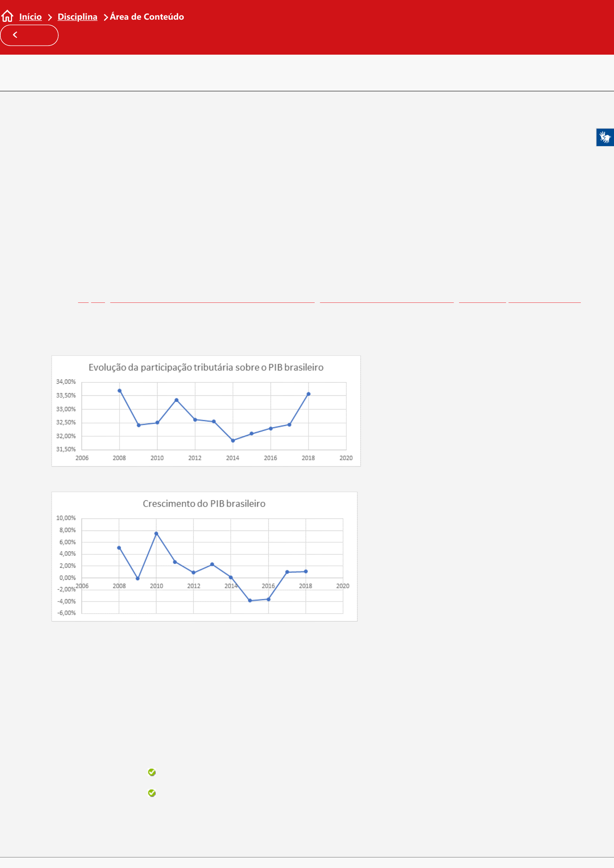This screenshot has width=614, height=868.
Task: Click the 2008 data point on tax chart
Action: (120, 391)
